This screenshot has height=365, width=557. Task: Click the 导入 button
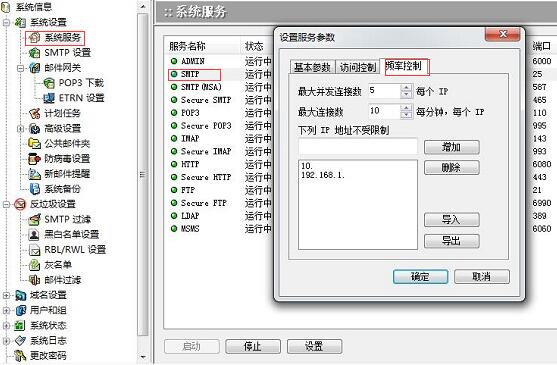point(451,220)
